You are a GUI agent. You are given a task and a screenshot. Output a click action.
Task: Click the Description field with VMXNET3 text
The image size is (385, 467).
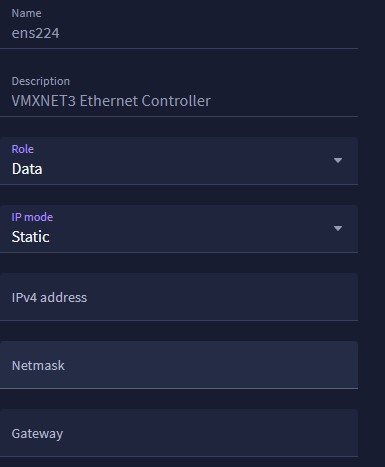[179, 93]
